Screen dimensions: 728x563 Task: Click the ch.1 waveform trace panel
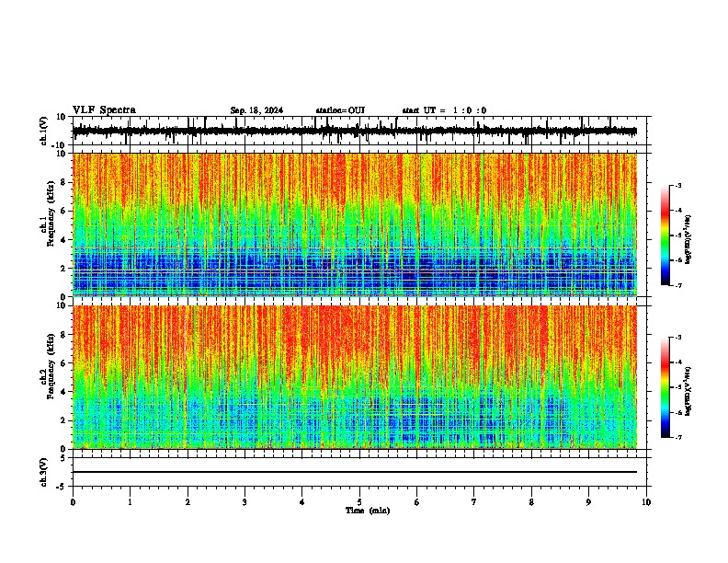[359, 131]
